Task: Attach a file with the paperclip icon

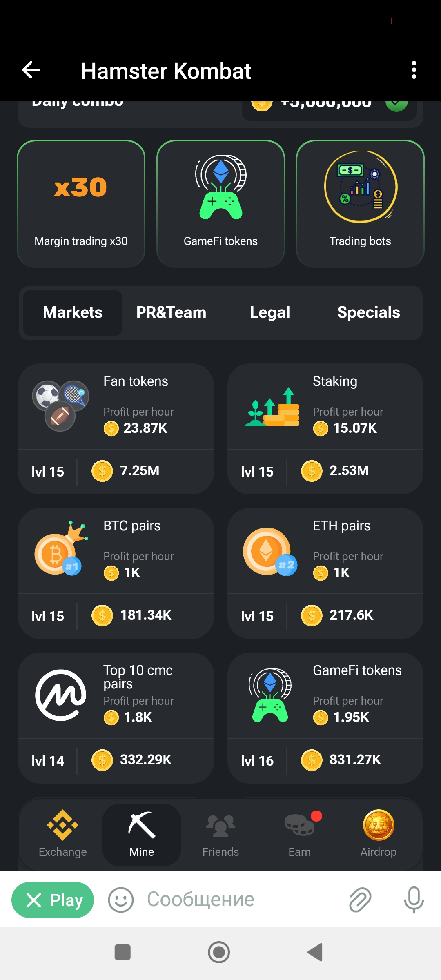Action: (x=360, y=900)
